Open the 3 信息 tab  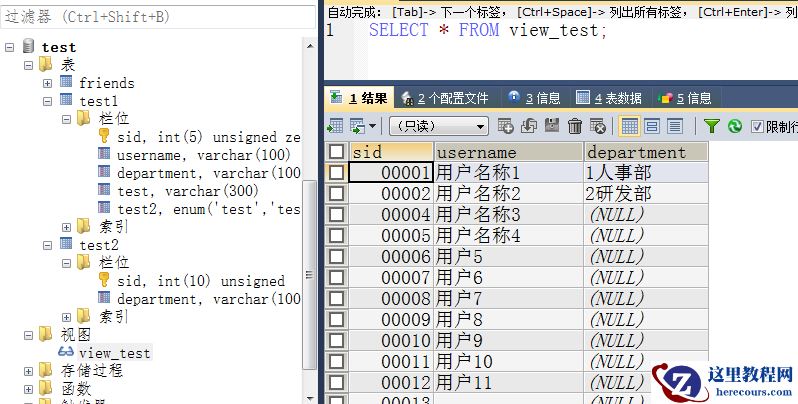pyautogui.click(x=534, y=98)
